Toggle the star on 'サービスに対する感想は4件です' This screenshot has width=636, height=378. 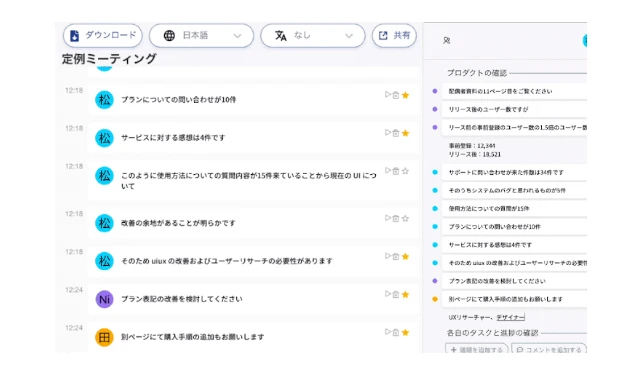pyautogui.click(x=405, y=133)
